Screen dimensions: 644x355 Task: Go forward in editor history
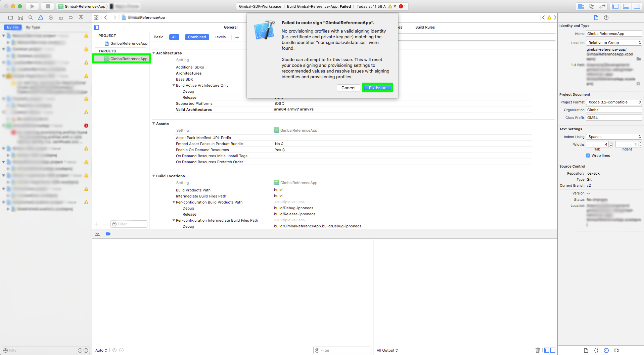pyautogui.click(x=115, y=17)
